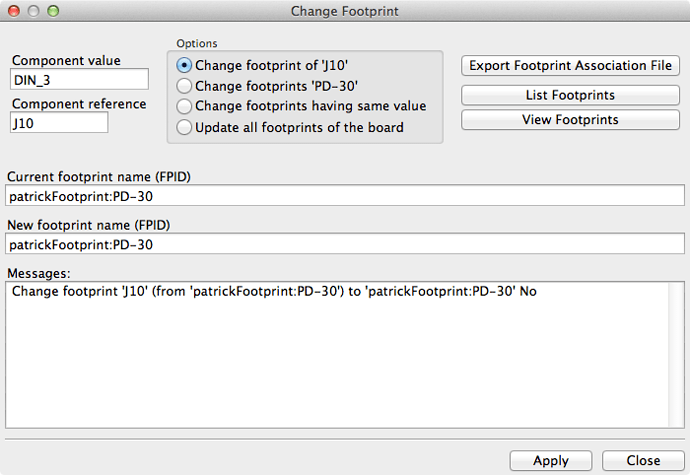Click the Current footprint name field
This screenshot has height=475, width=690.
point(345,196)
